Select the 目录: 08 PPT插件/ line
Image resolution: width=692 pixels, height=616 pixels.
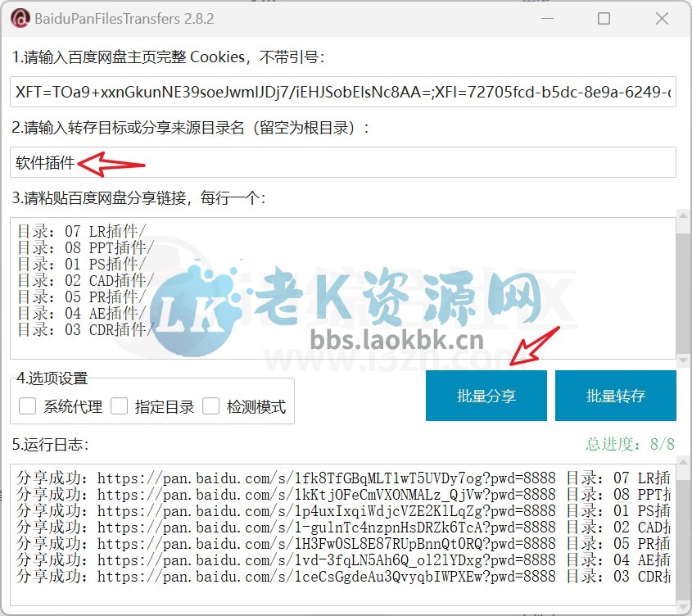click(86, 247)
